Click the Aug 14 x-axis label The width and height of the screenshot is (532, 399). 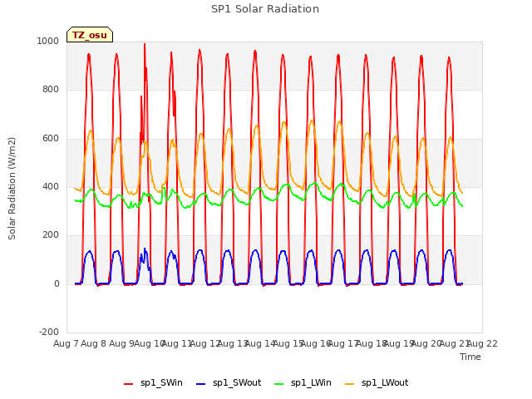pyautogui.click(x=260, y=343)
